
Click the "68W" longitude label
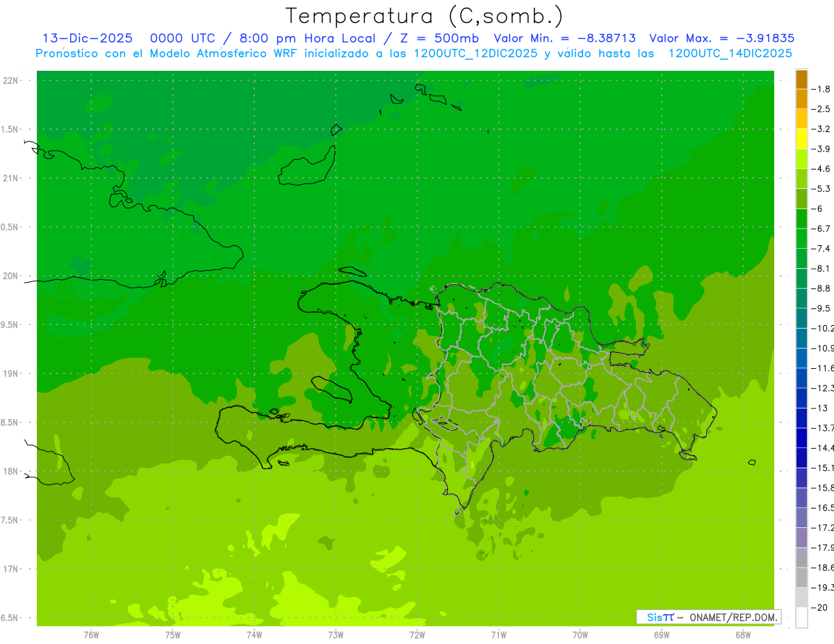click(743, 635)
